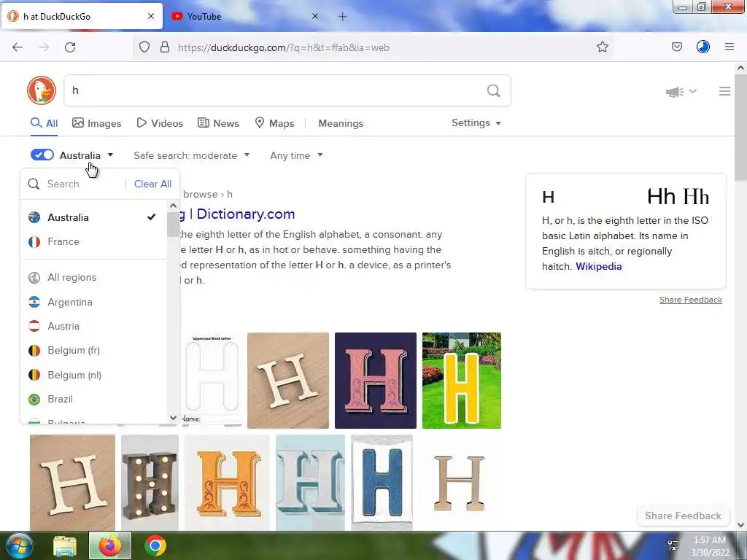Switch to the YouTube tab
Screen dimensions: 747x560
pos(245,17)
